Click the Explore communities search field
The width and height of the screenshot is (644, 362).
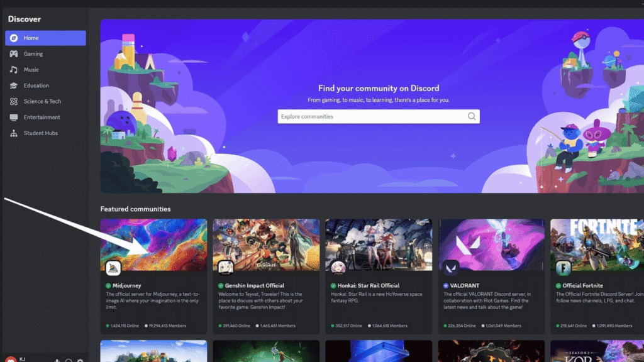click(378, 116)
